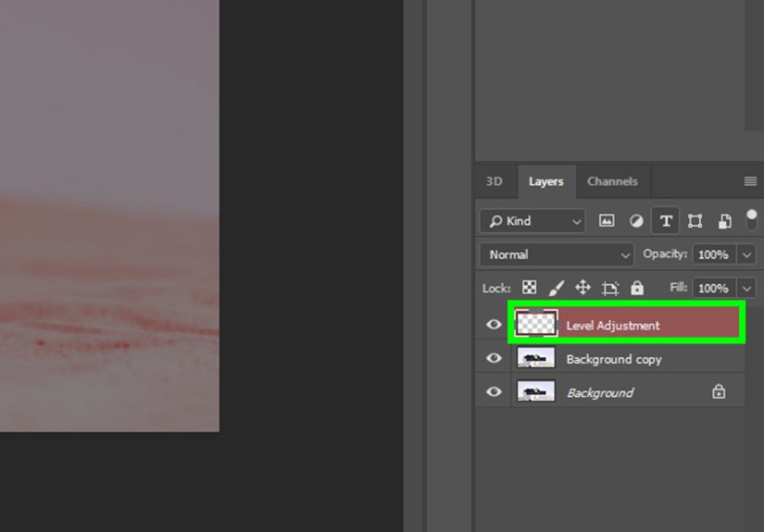The width and height of the screenshot is (764, 532).
Task: Open Layers panel menu icon
Action: pyautogui.click(x=750, y=181)
